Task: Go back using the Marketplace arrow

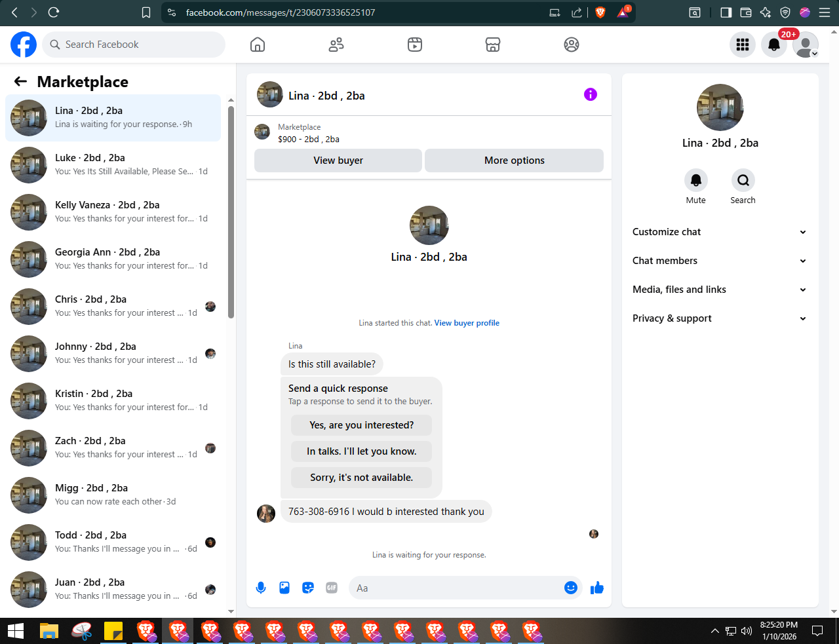Action: (x=20, y=81)
